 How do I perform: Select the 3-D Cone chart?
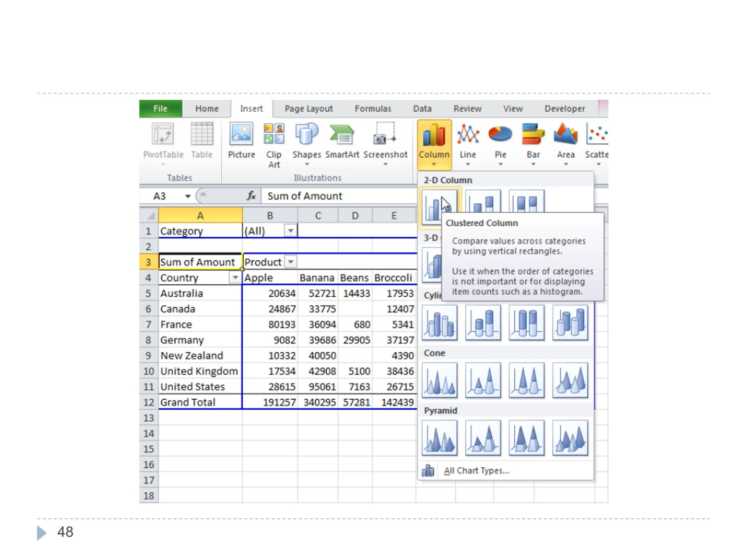click(x=570, y=380)
